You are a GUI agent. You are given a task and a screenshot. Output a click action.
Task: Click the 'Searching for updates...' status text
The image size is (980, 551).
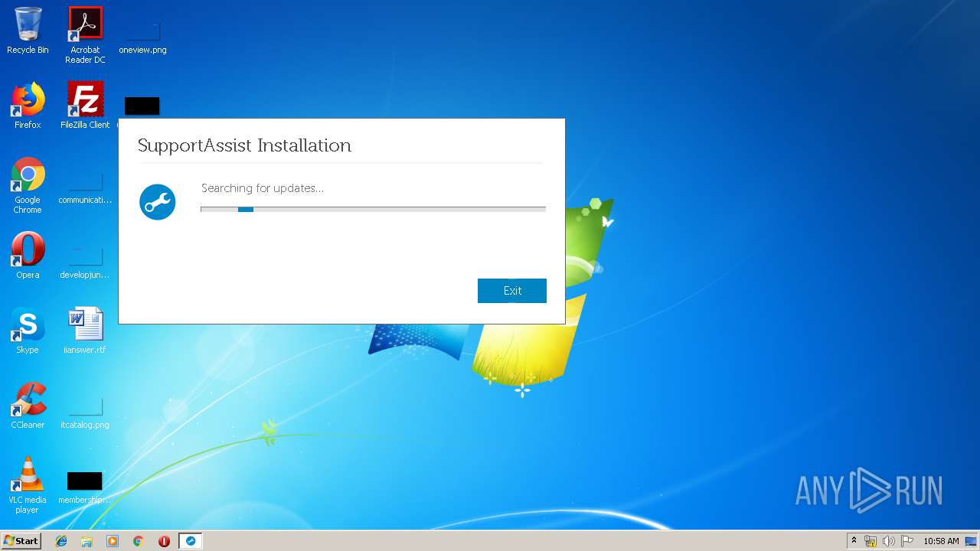263,188
